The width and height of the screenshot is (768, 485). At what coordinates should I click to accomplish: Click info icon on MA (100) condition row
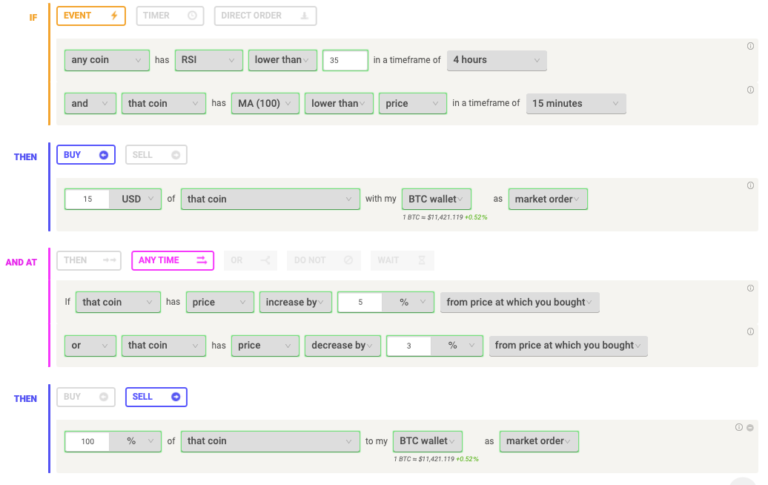point(750,90)
